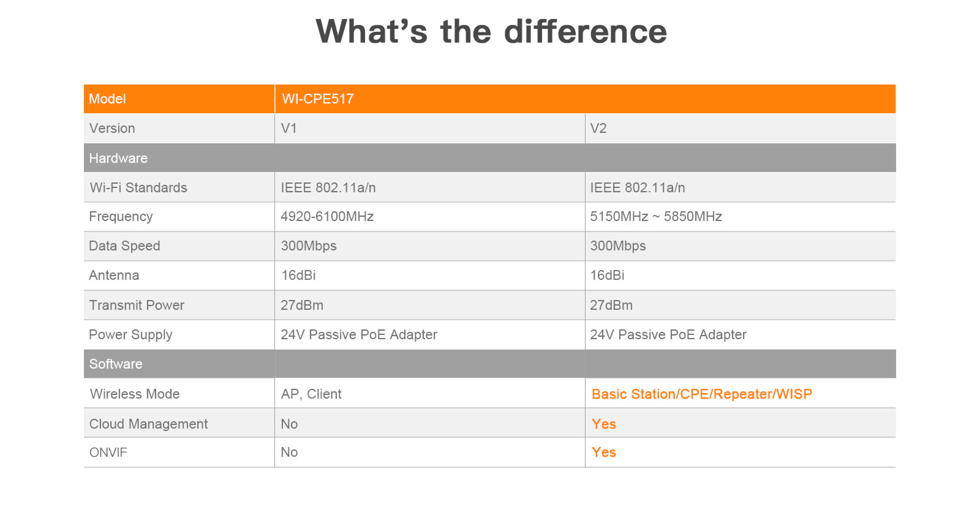Select the V1 27dBm transmit power value
Viewport: 980px width, 518px height.
click(x=302, y=305)
